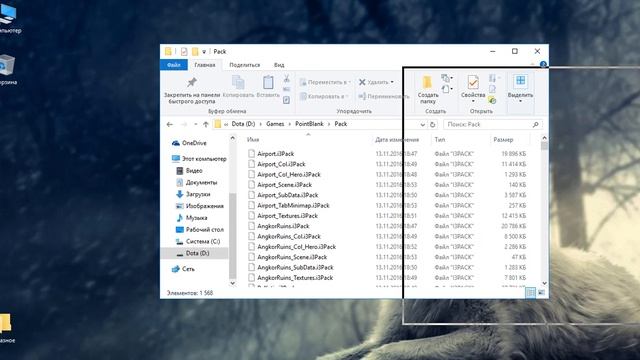The image size is (640, 360).
Task: Open recent locations dropdown arrow
Action: (196, 124)
